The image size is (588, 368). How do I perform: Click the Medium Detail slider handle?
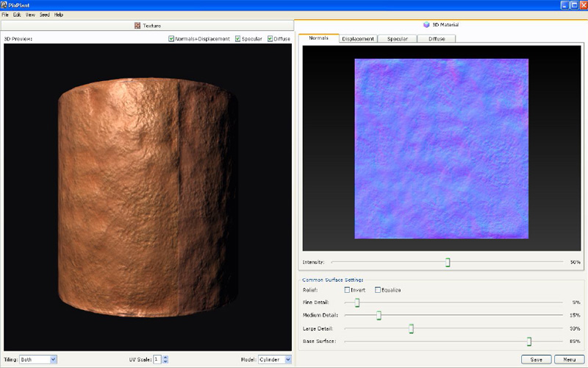pos(379,316)
